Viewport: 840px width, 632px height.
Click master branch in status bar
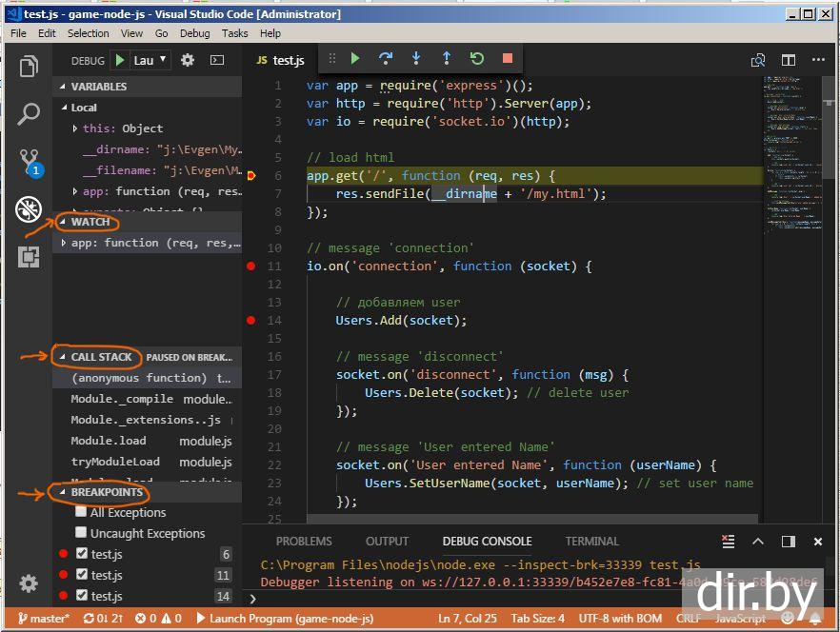click(45, 619)
